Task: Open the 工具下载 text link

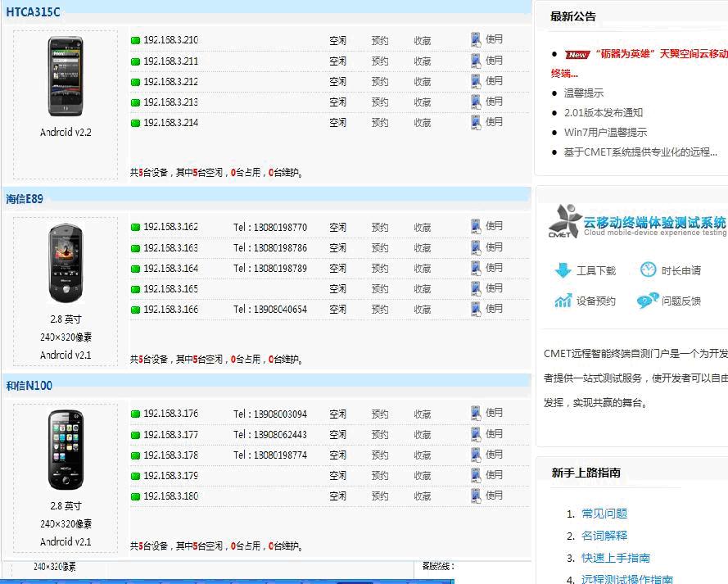Action: tap(596, 270)
